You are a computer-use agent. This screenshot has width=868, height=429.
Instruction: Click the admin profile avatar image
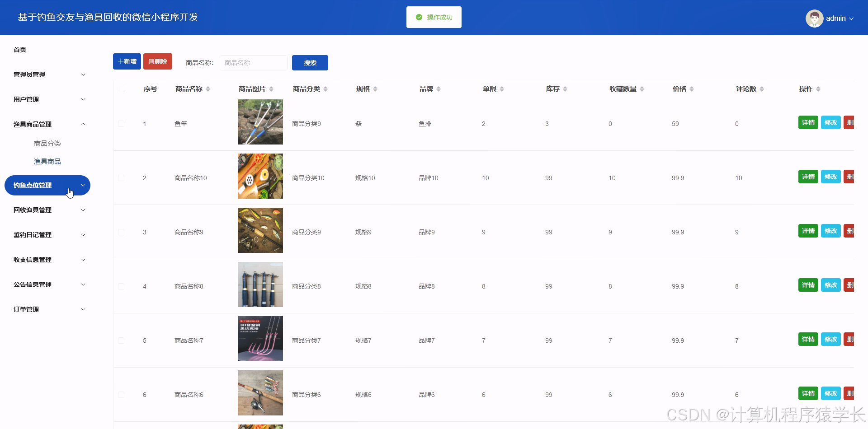pos(815,18)
